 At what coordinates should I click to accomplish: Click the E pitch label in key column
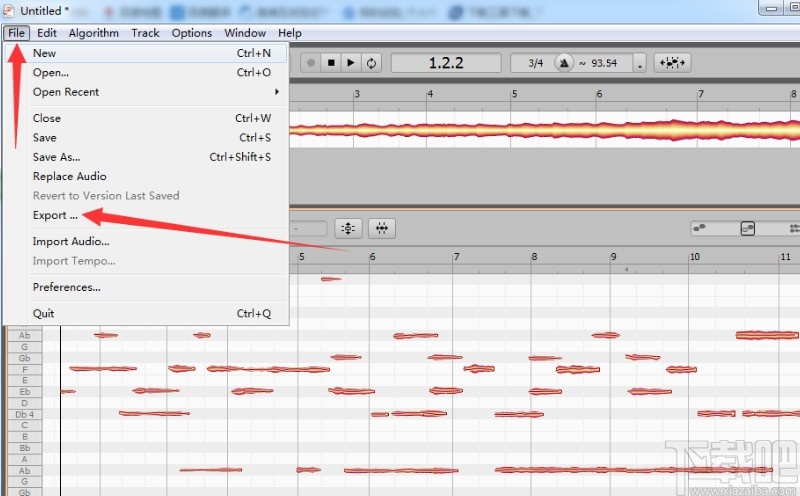point(24,381)
